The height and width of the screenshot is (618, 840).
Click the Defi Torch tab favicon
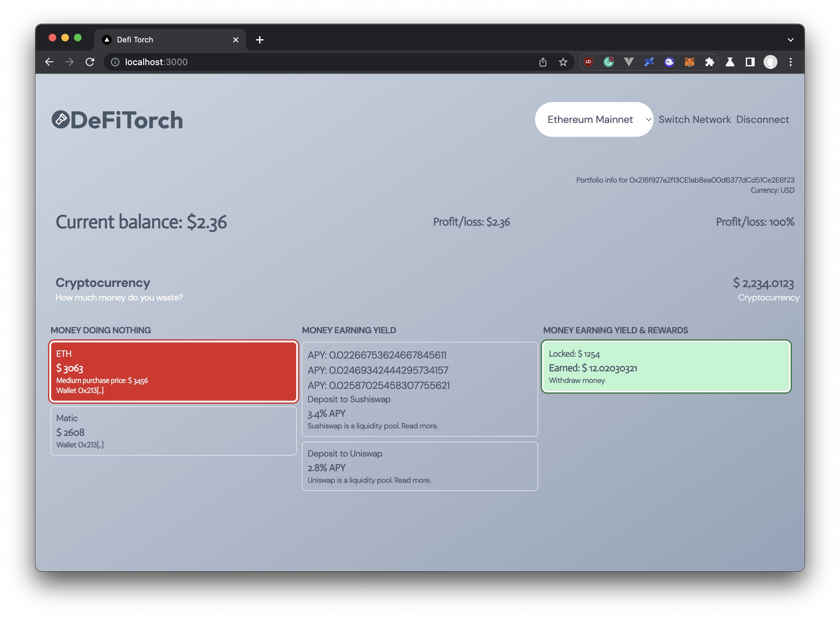pyautogui.click(x=107, y=40)
